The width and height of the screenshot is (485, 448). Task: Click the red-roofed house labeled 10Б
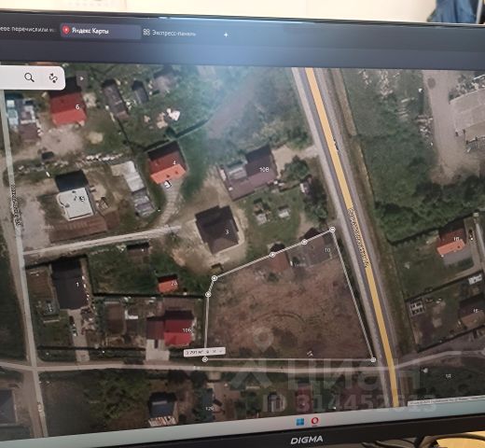pos(178,329)
